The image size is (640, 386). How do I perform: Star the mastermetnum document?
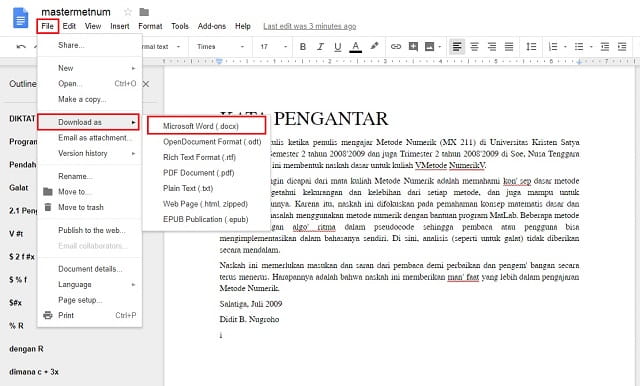click(x=128, y=12)
